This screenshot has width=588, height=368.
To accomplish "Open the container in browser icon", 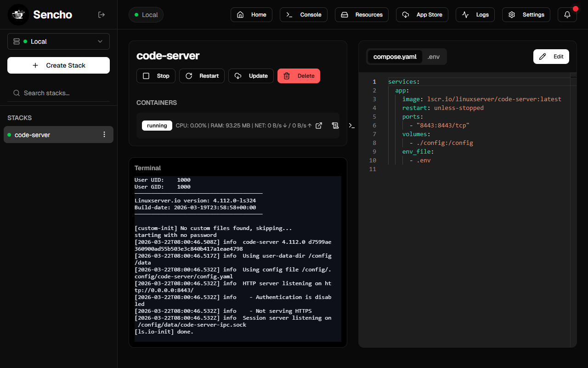I will pyautogui.click(x=319, y=126).
